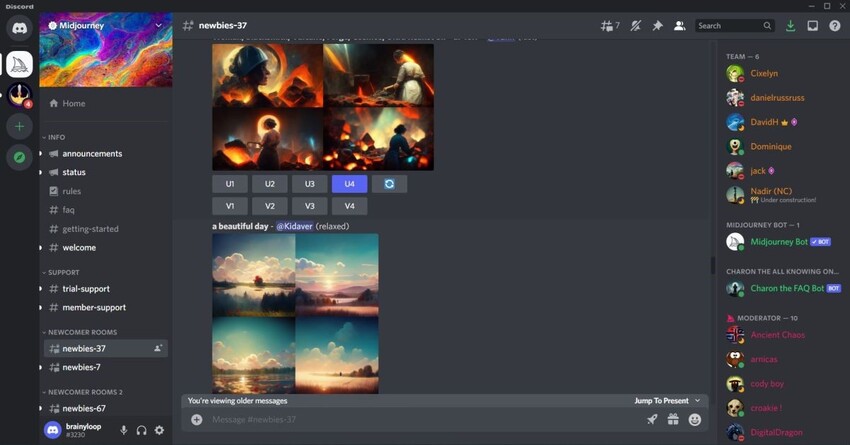Click the U4 upscale button
This screenshot has height=445, width=850.
point(349,184)
